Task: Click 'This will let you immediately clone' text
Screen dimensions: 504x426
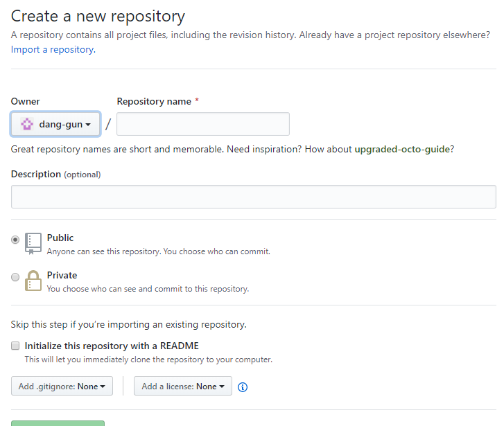Action: pyautogui.click(x=148, y=360)
